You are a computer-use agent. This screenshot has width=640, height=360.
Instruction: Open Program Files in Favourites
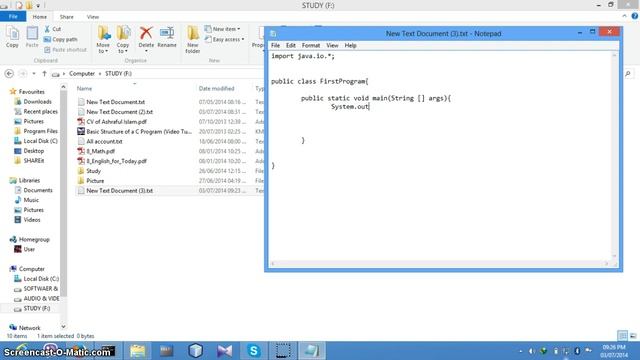(40, 131)
